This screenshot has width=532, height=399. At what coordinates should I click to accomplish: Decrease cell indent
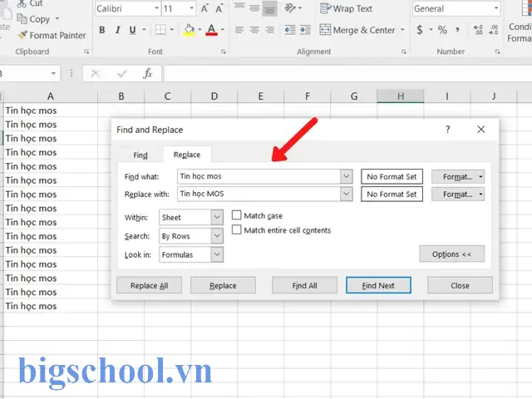coord(290,30)
